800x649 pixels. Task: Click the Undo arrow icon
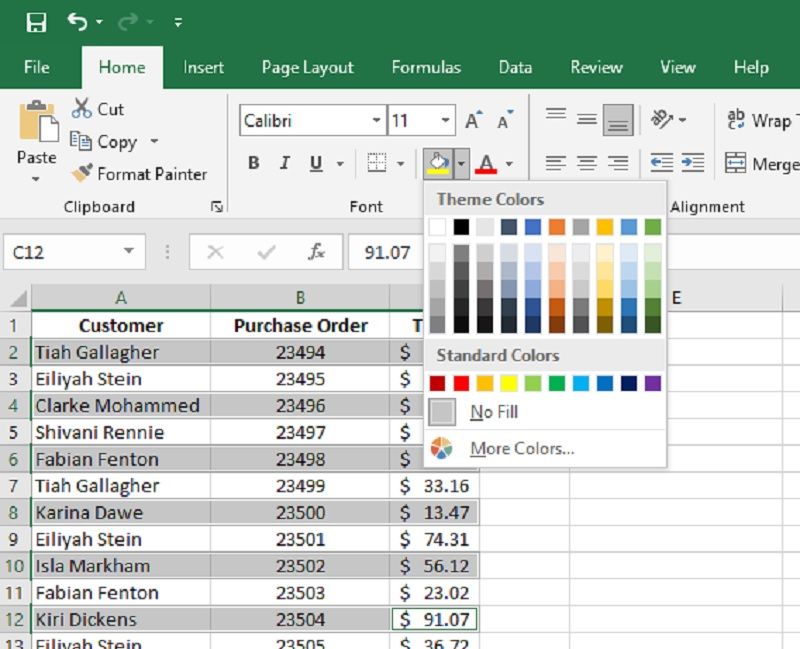(77, 22)
